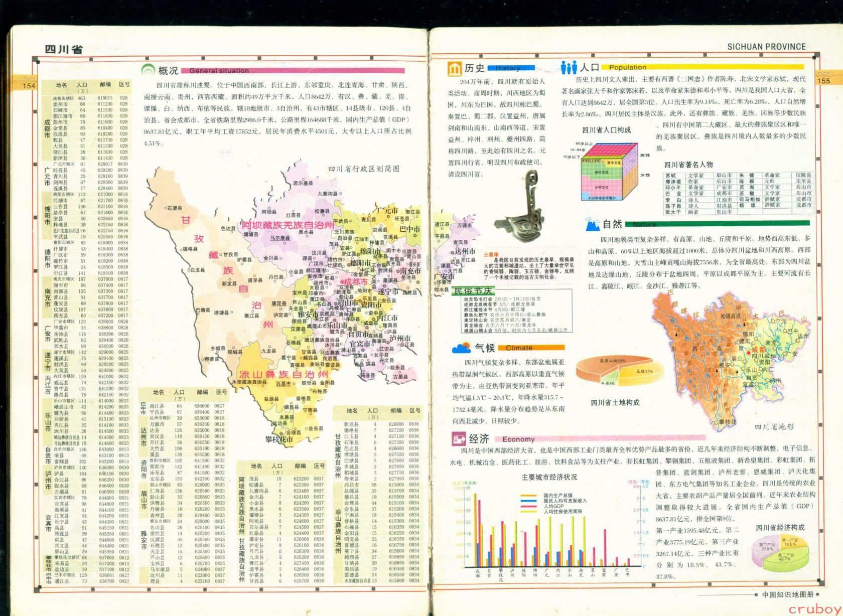Click the mountain icon next to 自然
Image resolution: width=843 pixels, height=616 pixels.
(593, 224)
